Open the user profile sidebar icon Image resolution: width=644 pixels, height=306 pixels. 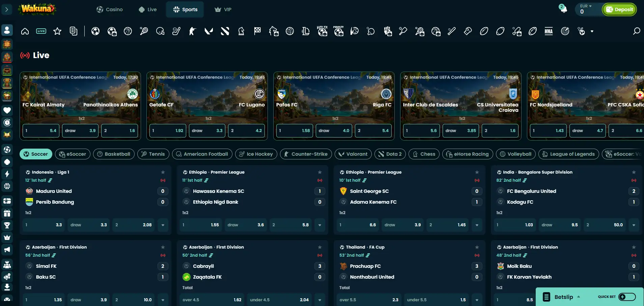tap(7, 30)
